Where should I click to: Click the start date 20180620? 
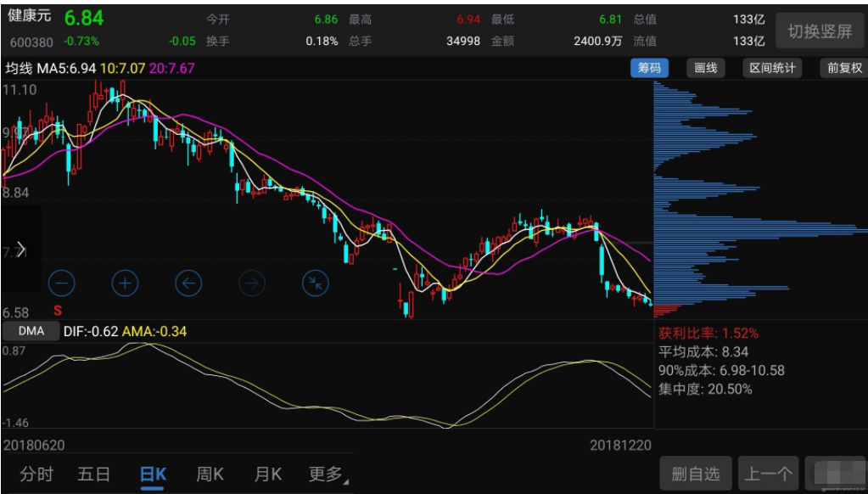(34, 446)
